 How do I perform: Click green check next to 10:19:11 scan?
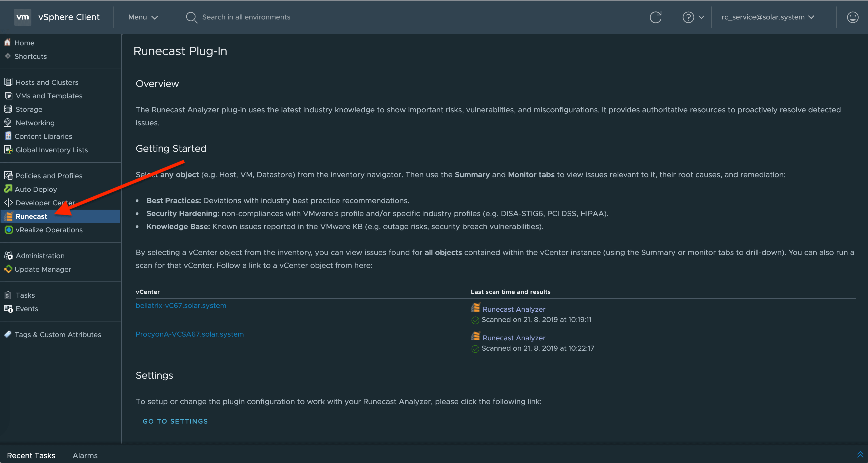(475, 320)
